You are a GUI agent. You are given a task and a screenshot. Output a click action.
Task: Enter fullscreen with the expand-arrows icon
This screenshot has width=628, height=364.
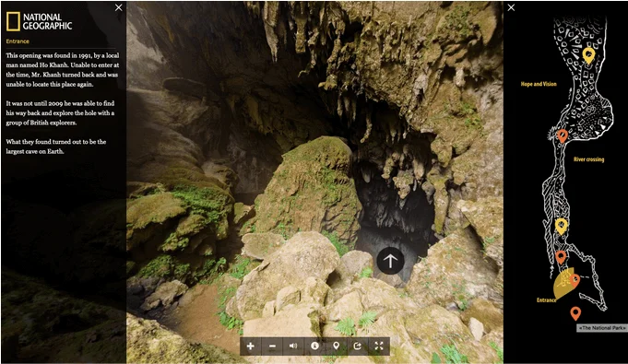point(379,346)
